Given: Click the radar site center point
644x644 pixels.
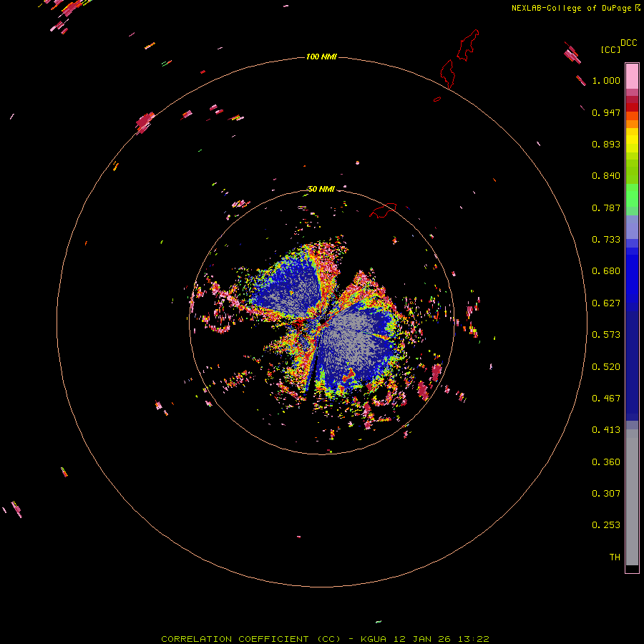Looking at the screenshot, I should (x=321, y=322).
